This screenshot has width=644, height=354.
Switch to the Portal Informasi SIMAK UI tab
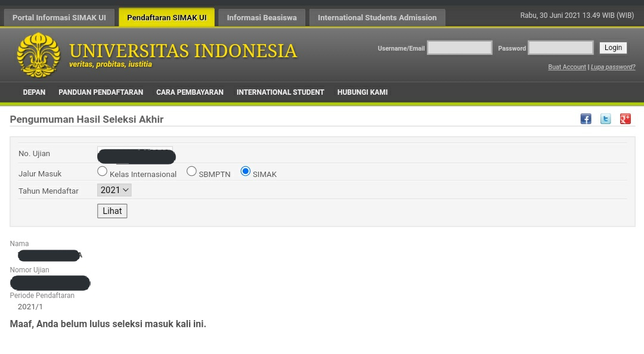point(59,17)
